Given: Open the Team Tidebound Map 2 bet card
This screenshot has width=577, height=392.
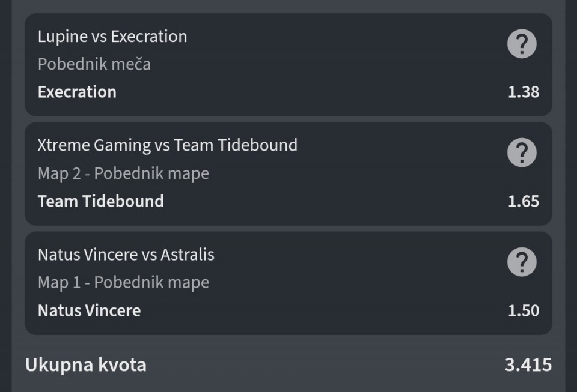Looking at the screenshot, I should pos(288,173).
